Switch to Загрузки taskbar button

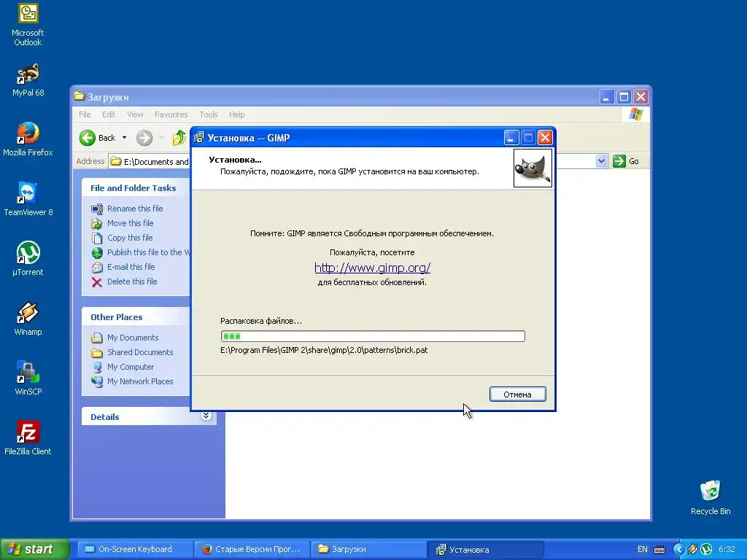coord(368,550)
